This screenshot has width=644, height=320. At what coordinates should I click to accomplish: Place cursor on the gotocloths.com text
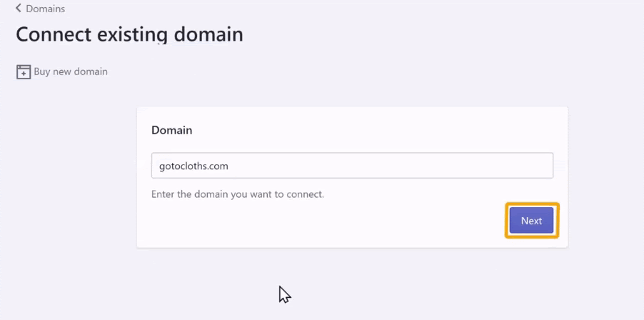click(x=193, y=166)
